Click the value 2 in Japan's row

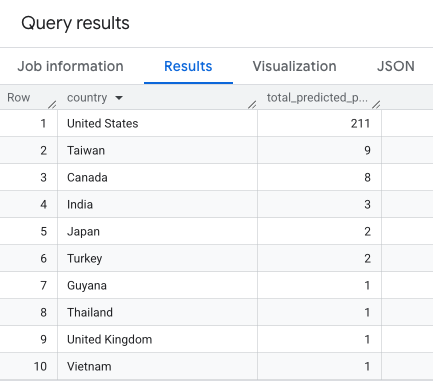[367, 231]
